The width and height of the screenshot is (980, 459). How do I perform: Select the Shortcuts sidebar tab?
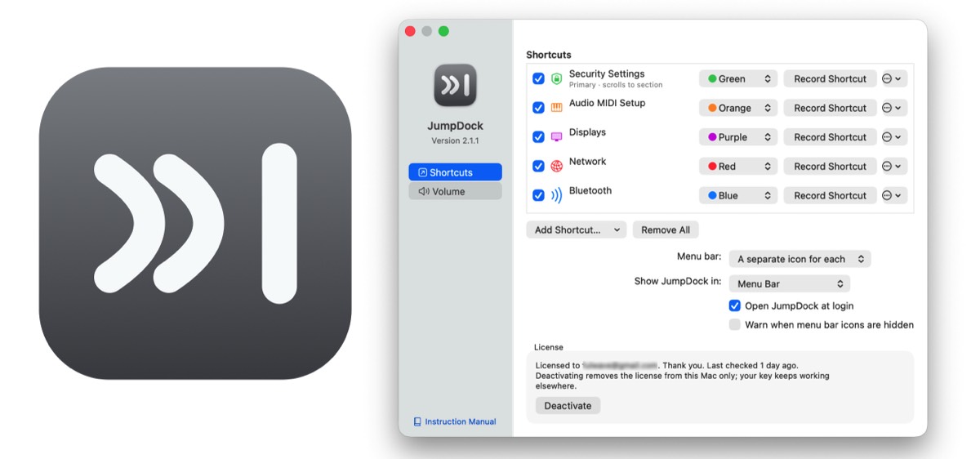(x=456, y=172)
